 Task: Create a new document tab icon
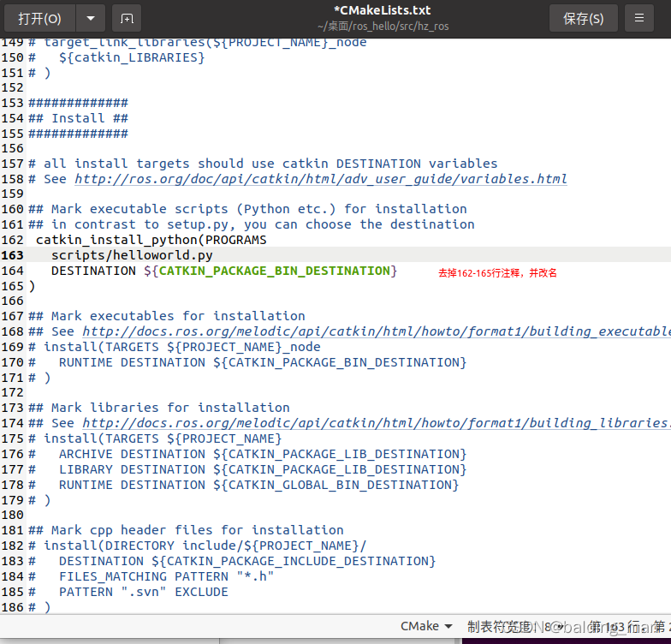pyautogui.click(x=127, y=19)
